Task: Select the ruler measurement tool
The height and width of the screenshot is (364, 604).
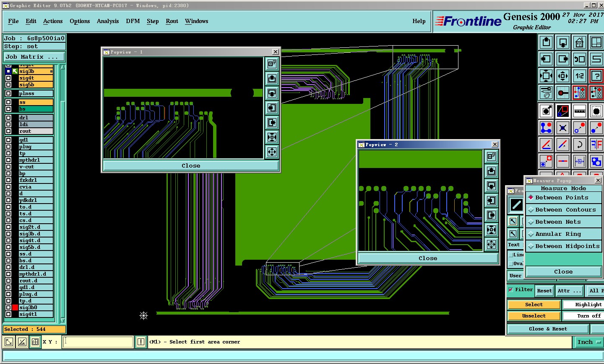Action: pos(580,111)
